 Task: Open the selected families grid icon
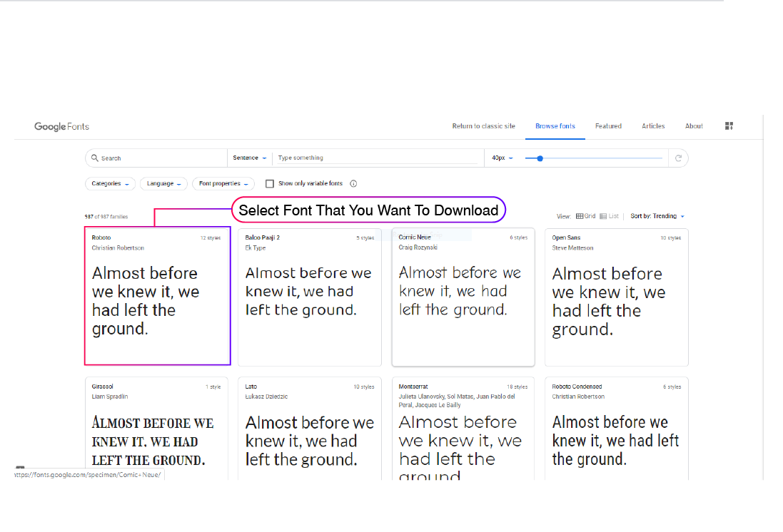[x=729, y=126]
